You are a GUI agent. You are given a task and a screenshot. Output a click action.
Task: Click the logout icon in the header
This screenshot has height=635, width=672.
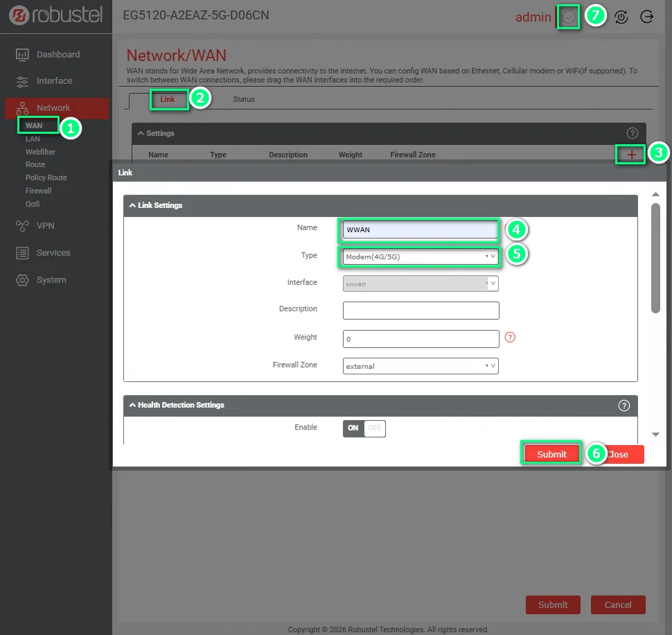point(647,17)
